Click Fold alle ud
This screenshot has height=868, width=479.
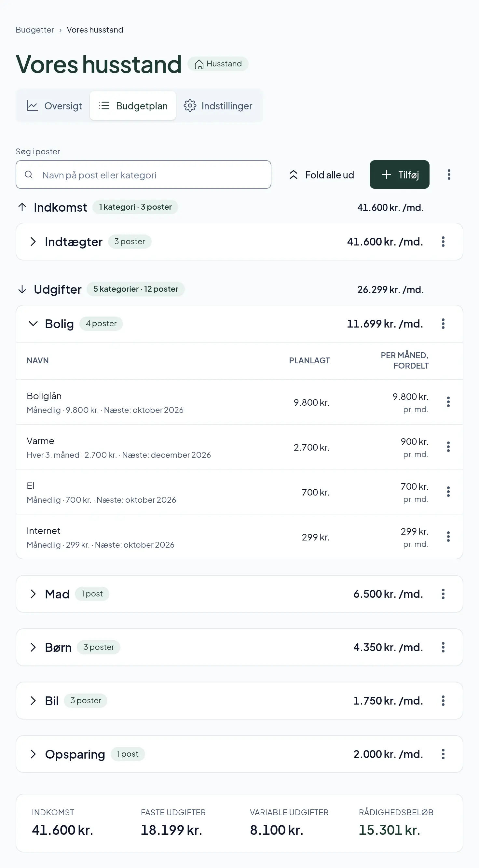[322, 175]
